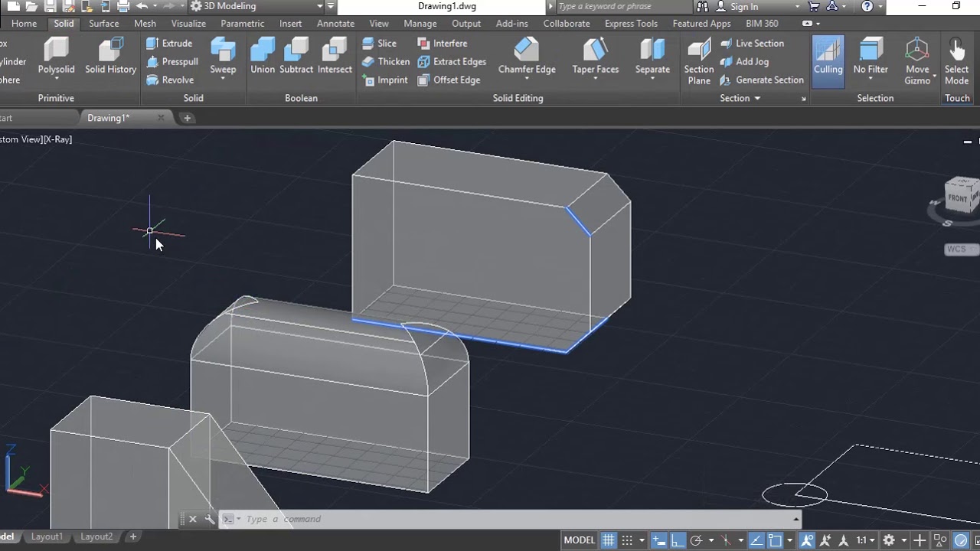Open the Chamfer Edge dropdown arrow

click(527, 78)
